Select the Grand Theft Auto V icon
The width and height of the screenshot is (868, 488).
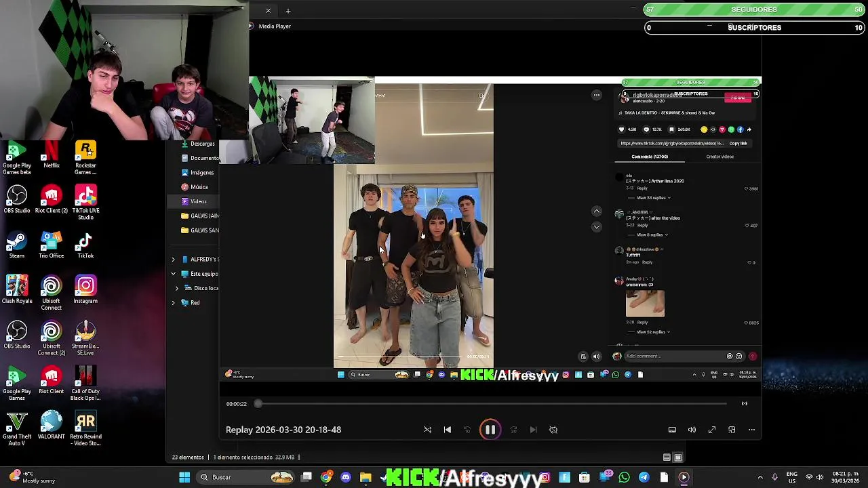pyautogui.click(x=17, y=429)
